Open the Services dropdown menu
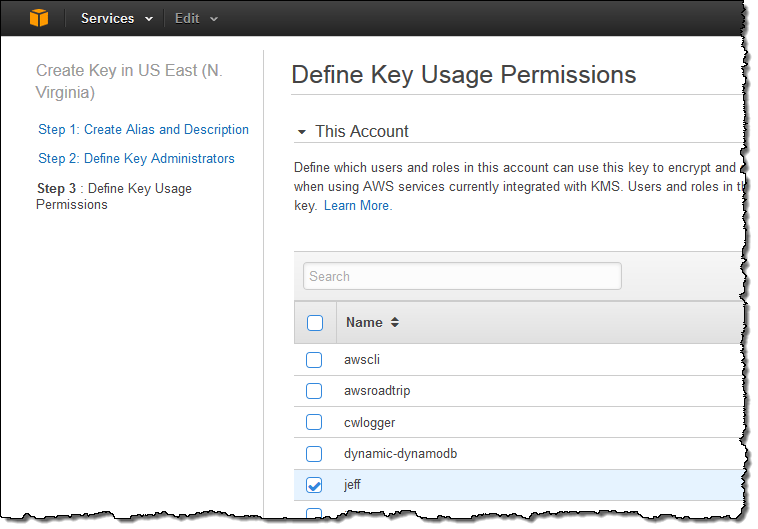The height and width of the screenshot is (529, 758). click(x=117, y=18)
